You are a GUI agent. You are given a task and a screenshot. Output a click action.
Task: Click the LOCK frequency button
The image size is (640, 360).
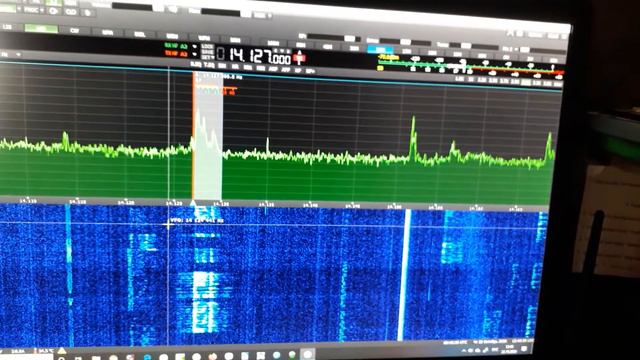[x=207, y=47]
